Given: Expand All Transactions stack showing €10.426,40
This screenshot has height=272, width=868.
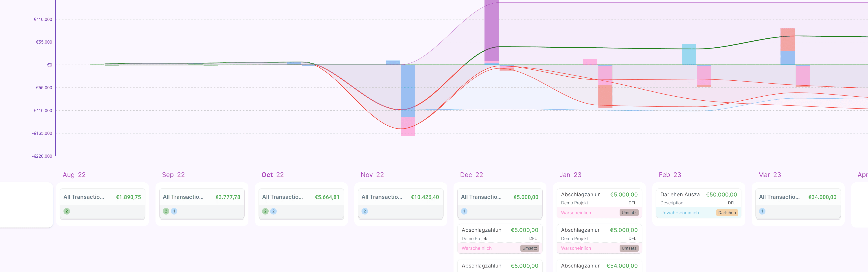Looking at the screenshot, I should coord(400,197).
